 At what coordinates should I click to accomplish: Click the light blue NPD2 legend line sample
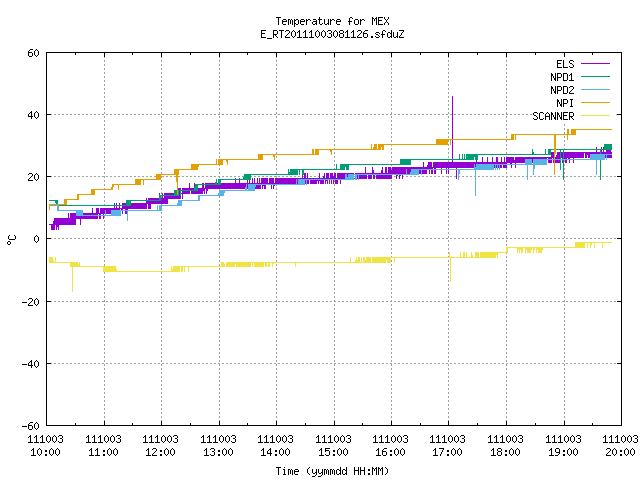(x=595, y=89)
